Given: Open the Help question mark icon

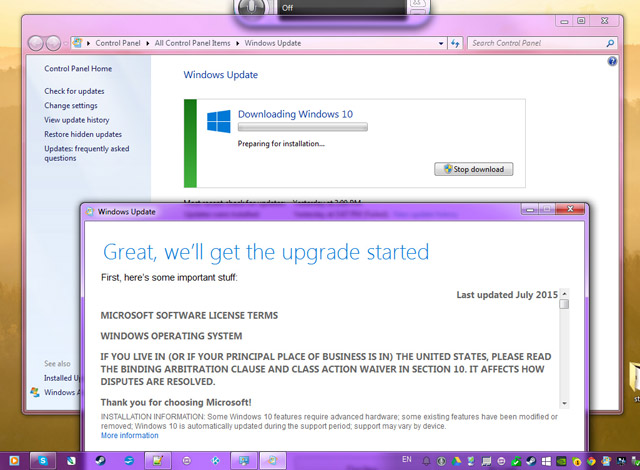Looking at the screenshot, I should [x=612, y=62].
